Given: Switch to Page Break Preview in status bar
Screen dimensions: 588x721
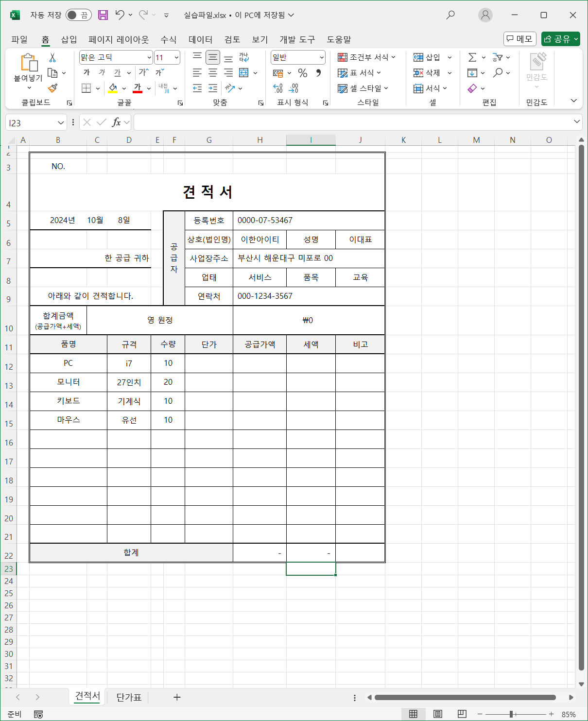Looking at the screenshot, I should [x=462, y=714].
